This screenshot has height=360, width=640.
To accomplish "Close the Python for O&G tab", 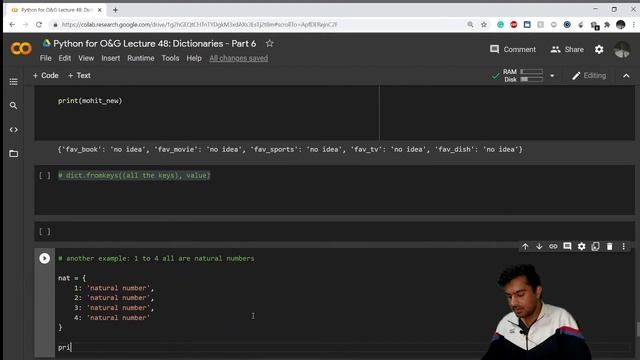I will point(100,10).
